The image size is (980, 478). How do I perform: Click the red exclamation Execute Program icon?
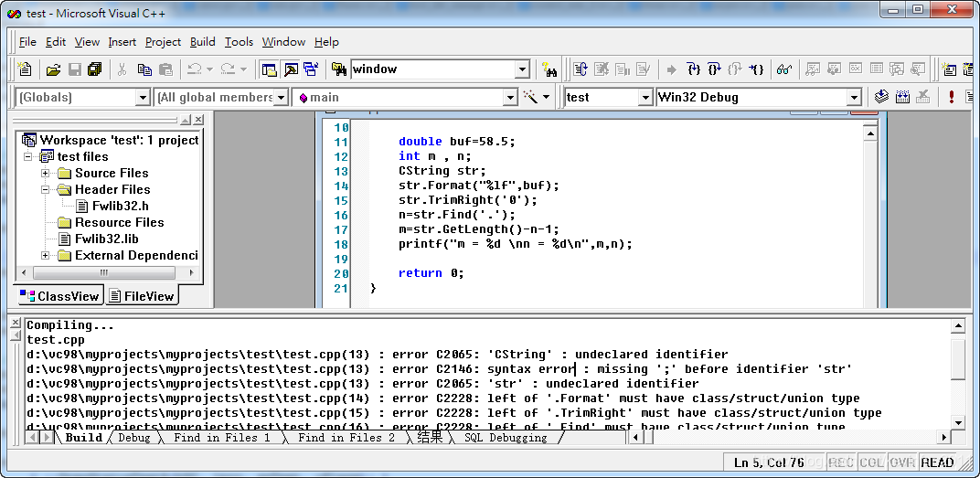pos(952,97)
